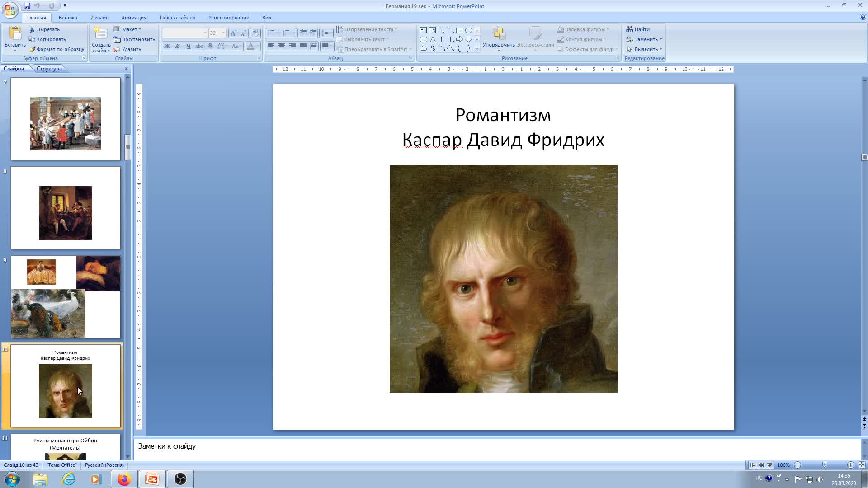Click zoom in plus button
Image resolution: width=868 pixels, height=488 pixels.
click(850, 465)
